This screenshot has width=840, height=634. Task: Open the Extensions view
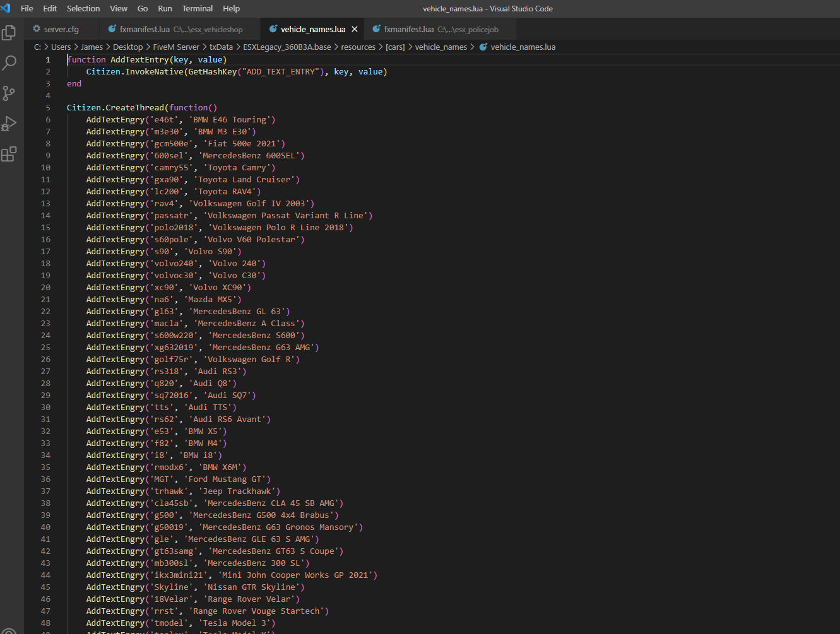9,154
